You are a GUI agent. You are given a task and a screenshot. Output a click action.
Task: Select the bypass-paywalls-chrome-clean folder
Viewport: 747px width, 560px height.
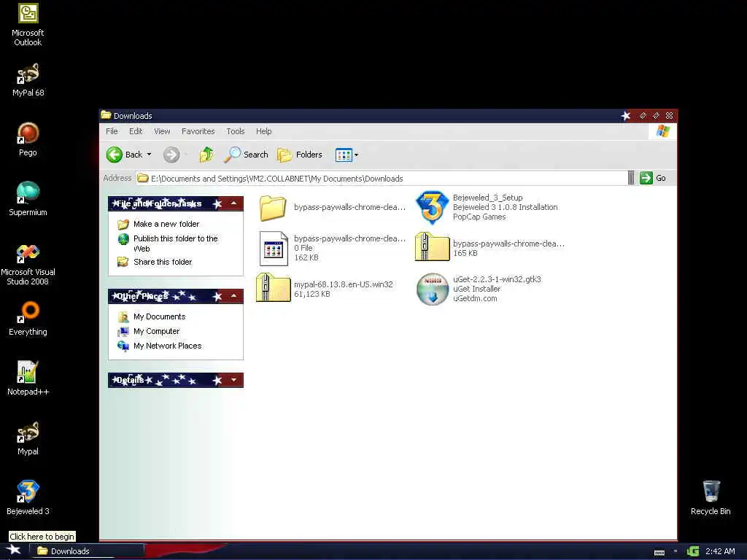pos(332,208)
